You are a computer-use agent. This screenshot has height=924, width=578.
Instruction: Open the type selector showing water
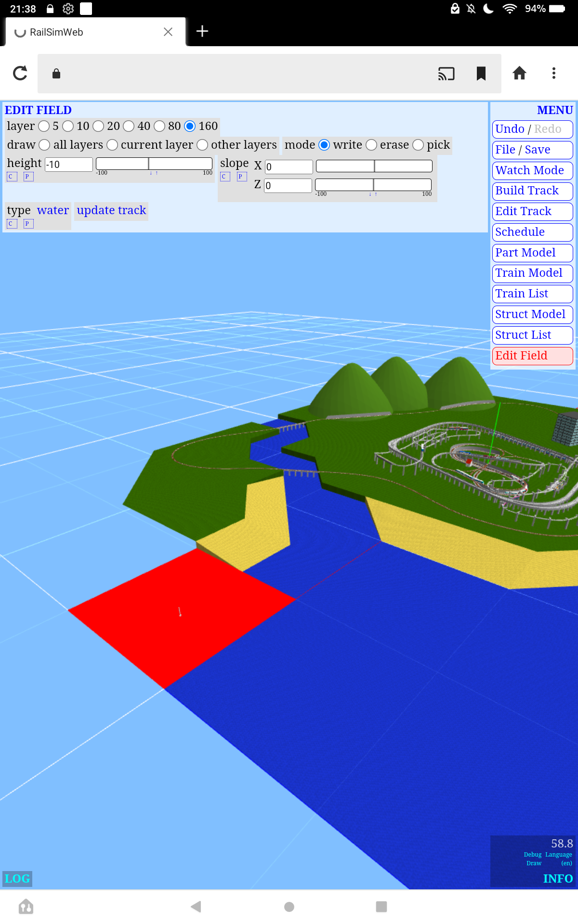[x=53, y=210]
